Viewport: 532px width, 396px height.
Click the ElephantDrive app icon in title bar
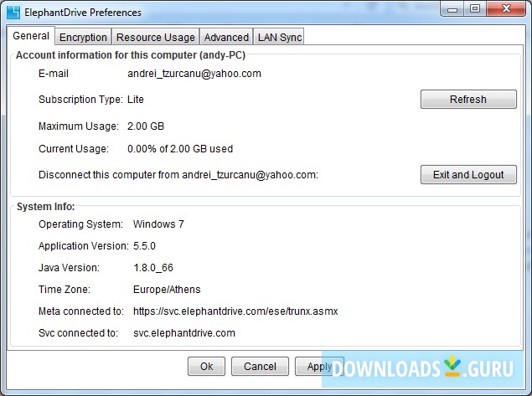(x=13, y=13)
